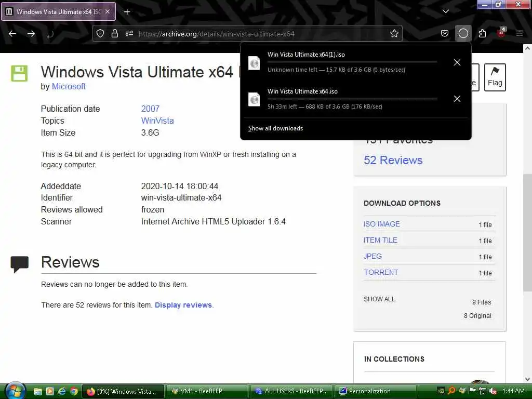
Task: Launch Internet Explorer from quick launch
Action: [x=62, y=391]
